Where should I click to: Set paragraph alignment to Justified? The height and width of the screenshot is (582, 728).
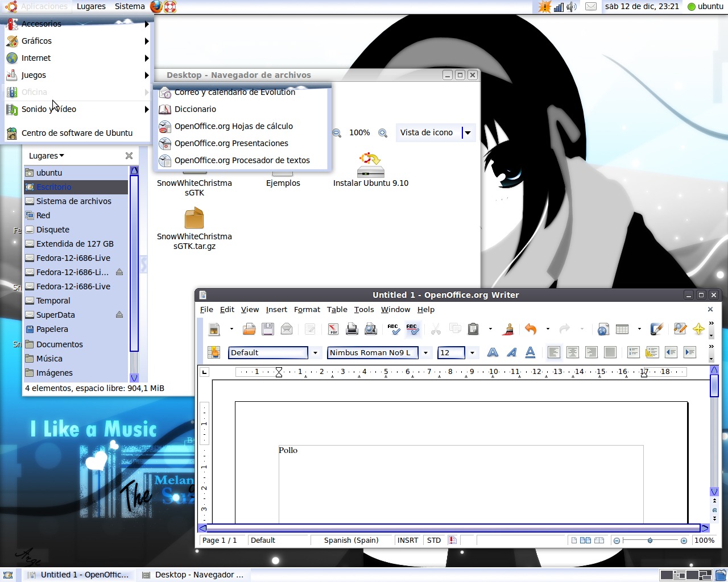click(610, 352)
